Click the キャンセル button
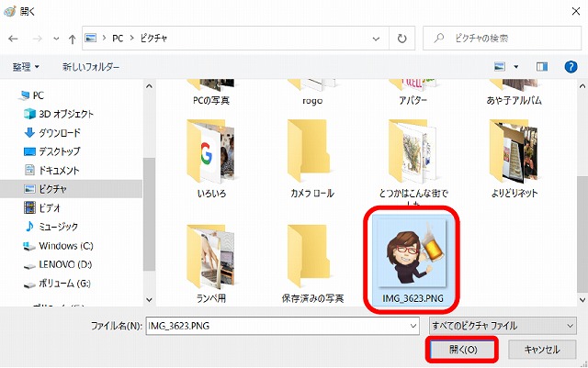 [x=541, y=349]
